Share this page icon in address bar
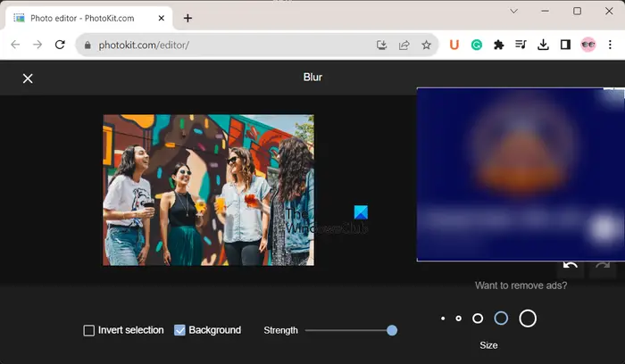The width and height of the screenshot is (625, 364). [x=404, y=45]
